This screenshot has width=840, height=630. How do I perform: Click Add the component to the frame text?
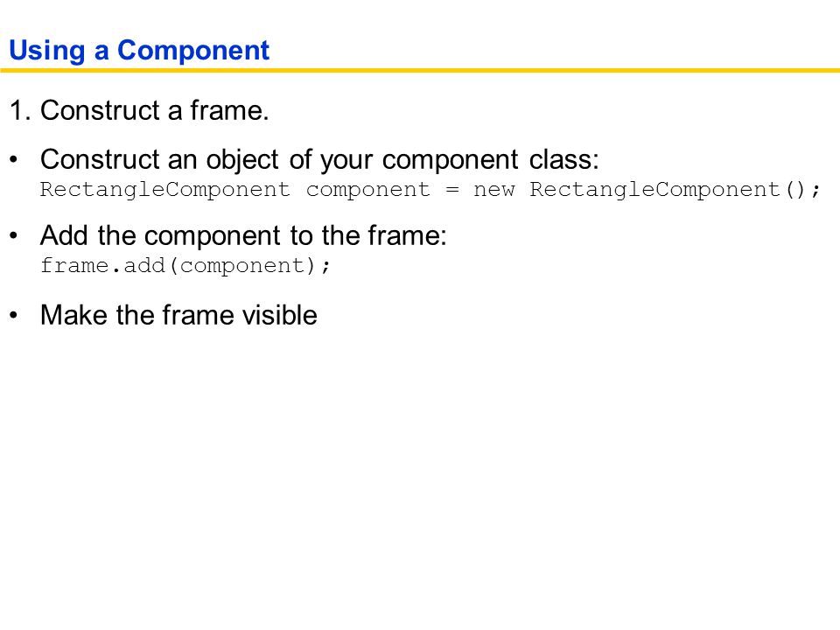coord(244,235)
